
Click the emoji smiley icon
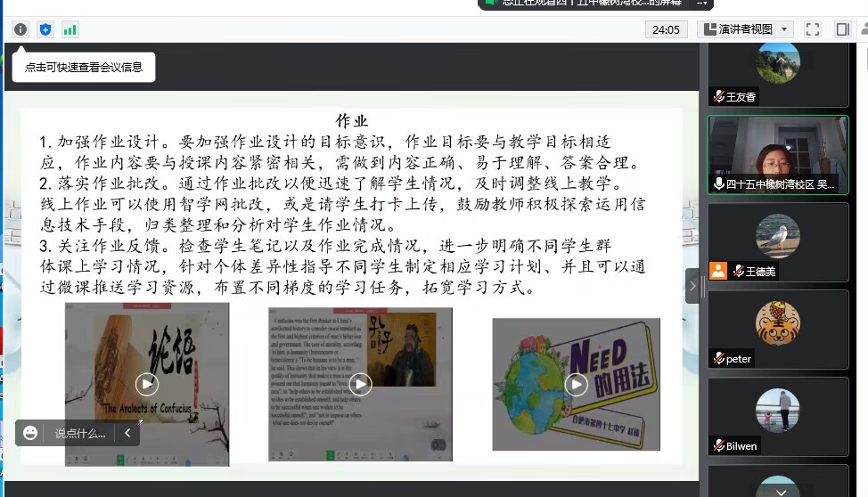[31, 433]
